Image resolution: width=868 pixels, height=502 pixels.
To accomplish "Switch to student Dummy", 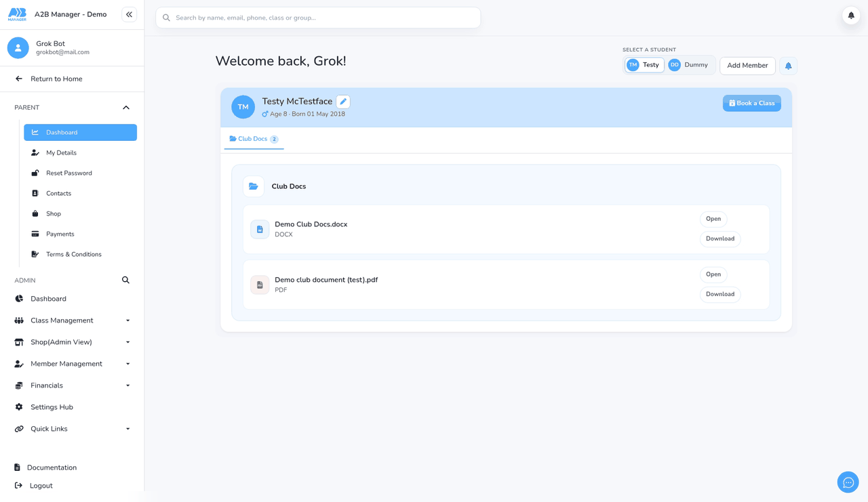I will pos(689,65).
